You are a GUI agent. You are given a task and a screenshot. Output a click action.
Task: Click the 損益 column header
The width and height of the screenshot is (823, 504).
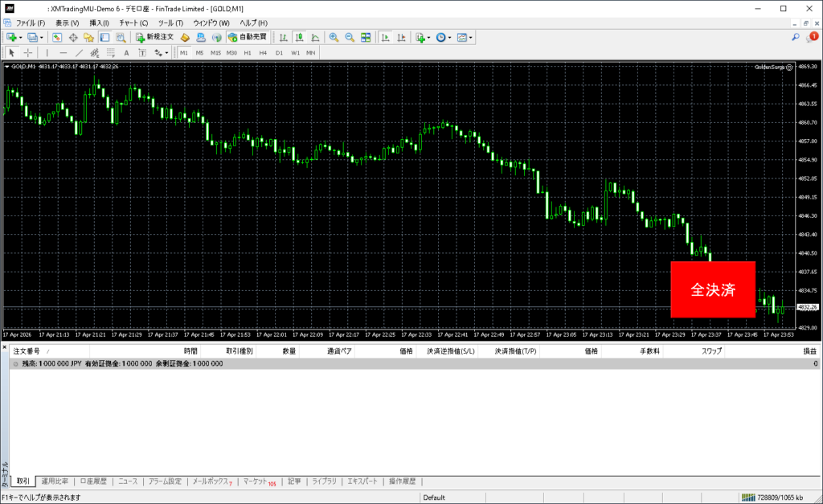810,351
